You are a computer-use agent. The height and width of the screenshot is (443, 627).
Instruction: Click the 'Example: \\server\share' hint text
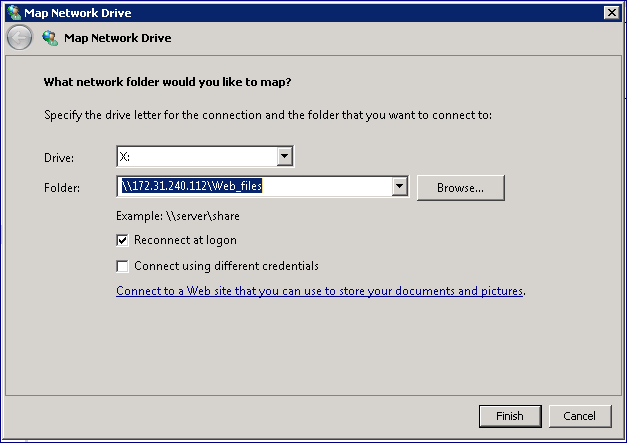coord(178,216)
